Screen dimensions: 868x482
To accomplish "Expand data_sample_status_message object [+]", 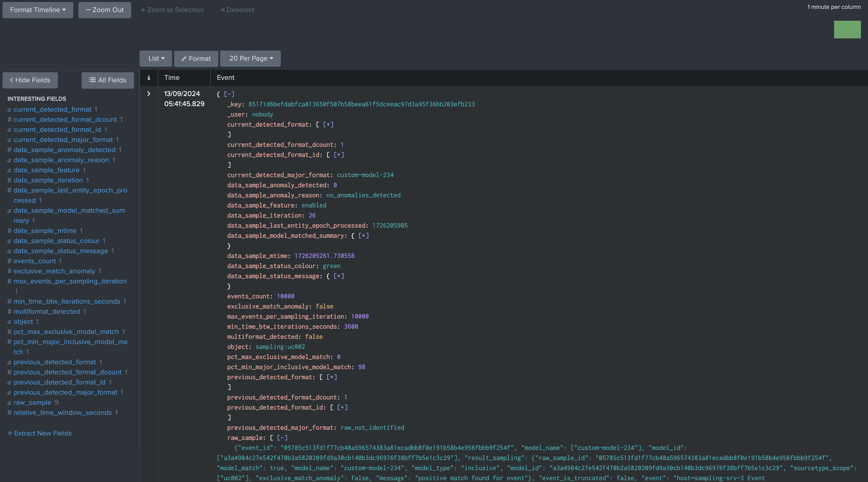I will (339, 276).
